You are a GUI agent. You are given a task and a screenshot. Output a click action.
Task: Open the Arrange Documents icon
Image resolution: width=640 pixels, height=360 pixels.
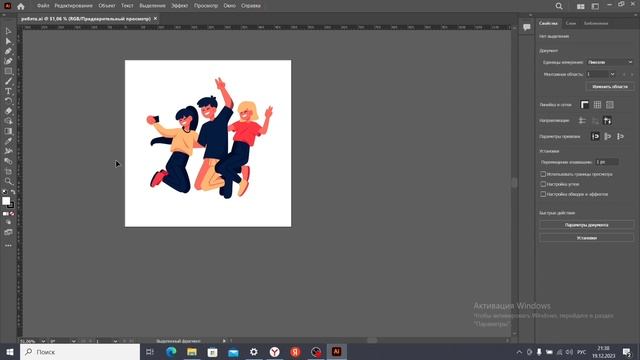(x=580, y=6)
